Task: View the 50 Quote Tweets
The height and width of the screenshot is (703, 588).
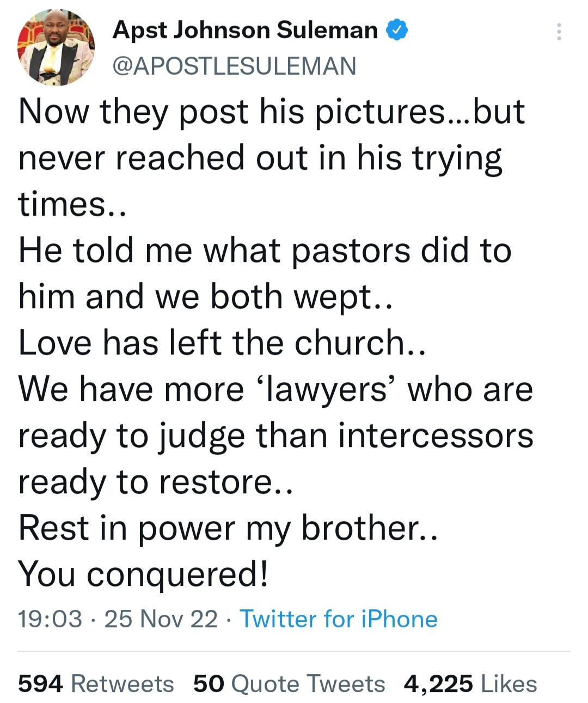Action: [289, 684]
